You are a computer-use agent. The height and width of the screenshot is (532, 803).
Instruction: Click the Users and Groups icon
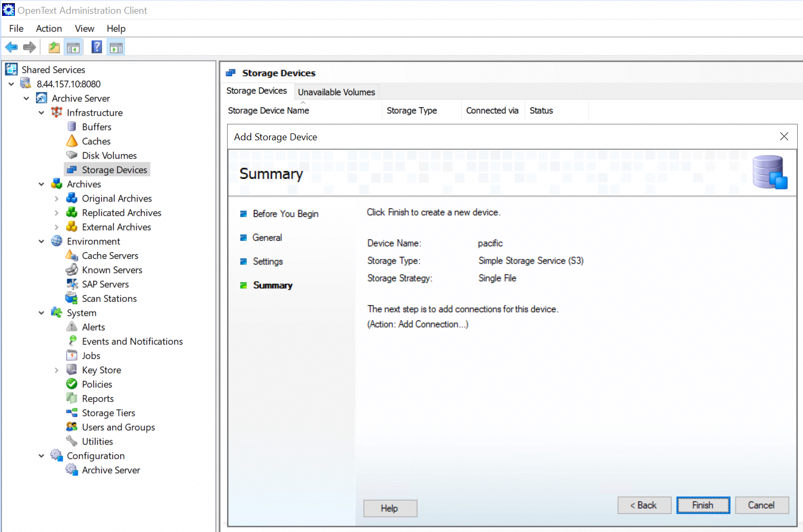[71, 427]
